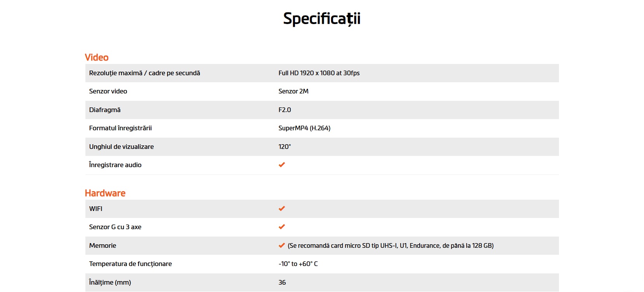This screenshot has width=644, height=292.
Task: Click the Înălțime (mm) row label
Action: (x=110, y=282)
